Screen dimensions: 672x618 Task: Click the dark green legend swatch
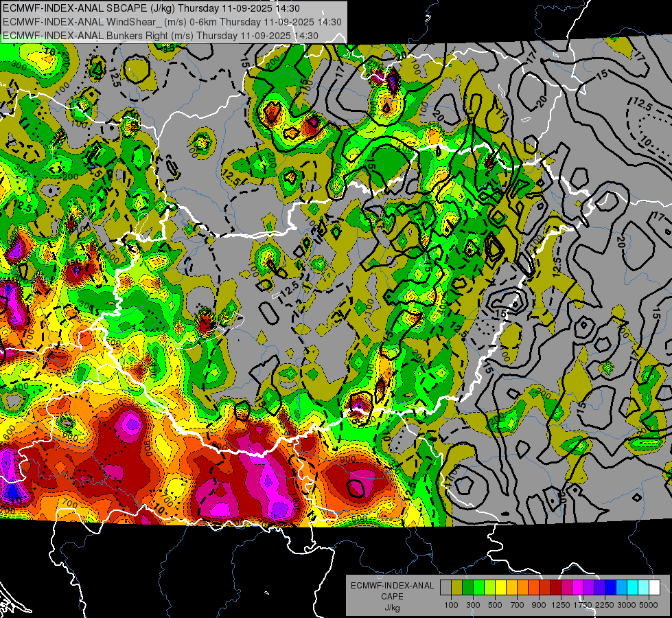[467, 588]
